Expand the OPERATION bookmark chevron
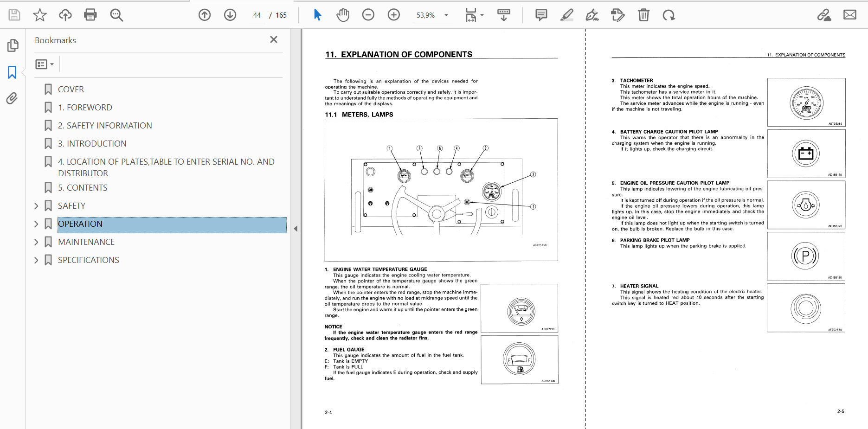This screenshot has width=868, height=429. coord(36,224)
